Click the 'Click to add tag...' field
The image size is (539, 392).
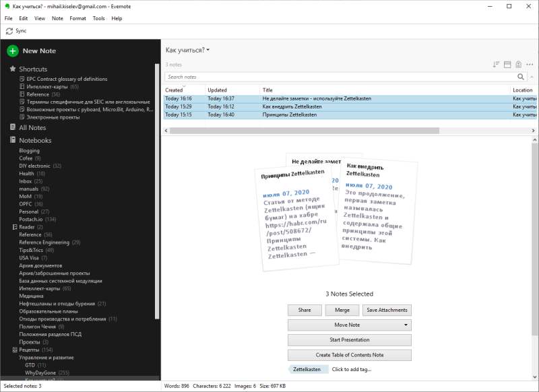point(351,369)
